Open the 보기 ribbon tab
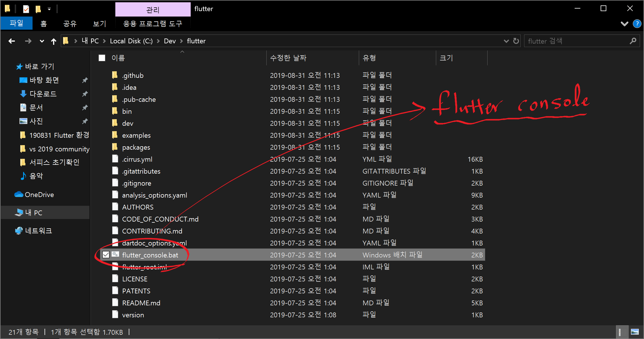644x339 pixels. (x=99, y=24)
